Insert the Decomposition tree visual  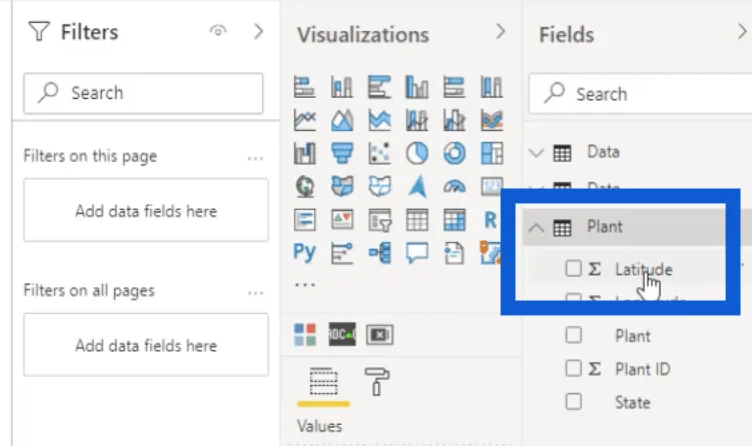(x=379, y=253)
